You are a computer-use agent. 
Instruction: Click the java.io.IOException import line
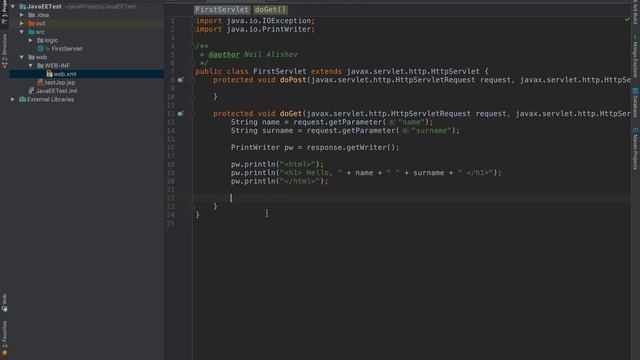255,21
